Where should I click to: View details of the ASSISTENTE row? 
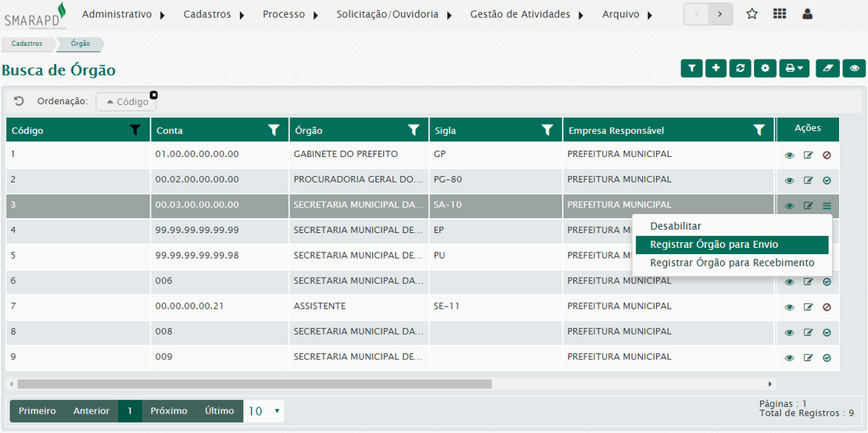coord(789,307)
